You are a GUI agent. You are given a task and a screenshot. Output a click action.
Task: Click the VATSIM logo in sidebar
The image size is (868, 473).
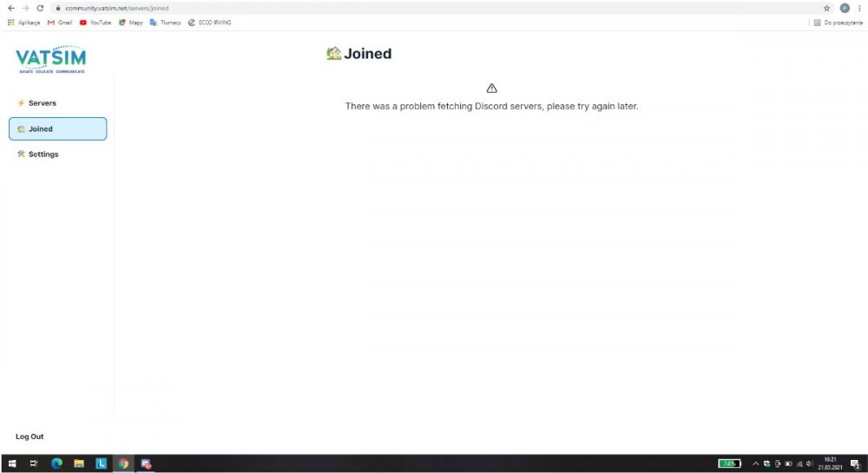click(x=50, y=60)
